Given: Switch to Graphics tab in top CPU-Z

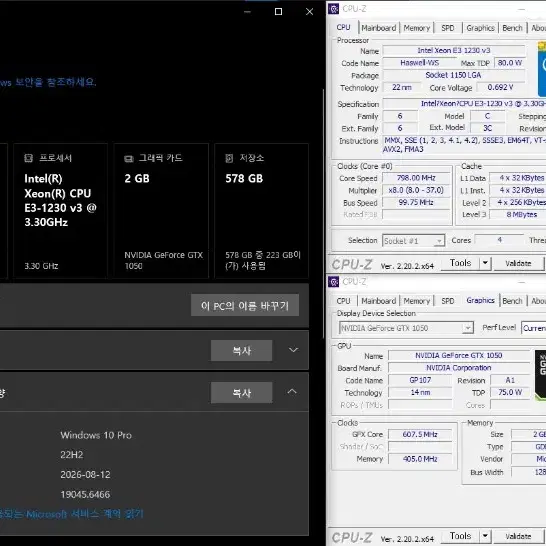Looking at the screenshot, I should pyautogui.click(x=480, y=28).
